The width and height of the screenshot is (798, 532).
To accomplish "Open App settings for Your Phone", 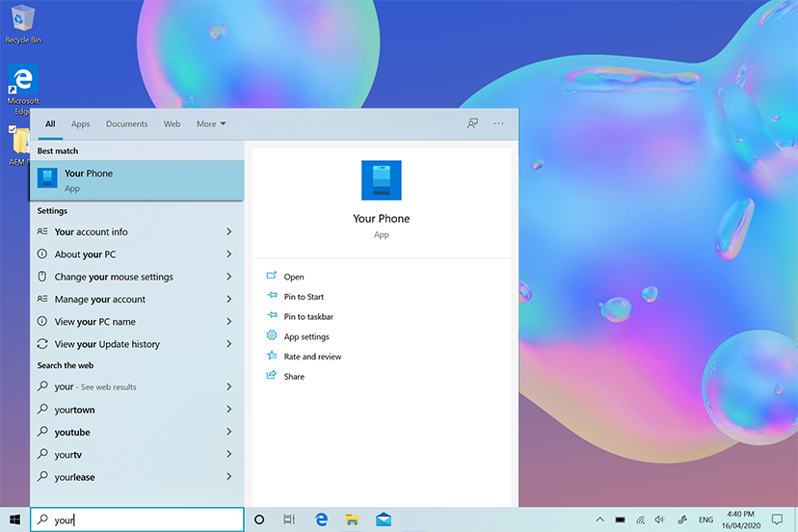I will 306,336.
